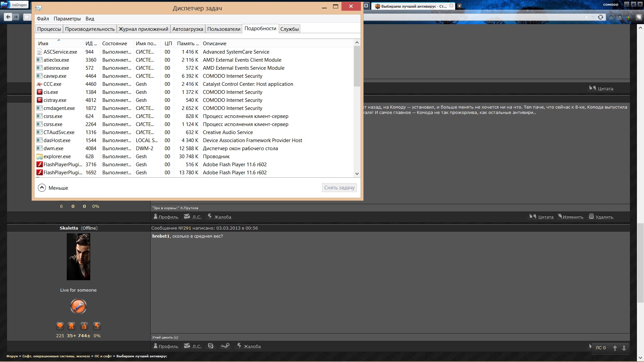Open browser home page icon

click(611, 17)
